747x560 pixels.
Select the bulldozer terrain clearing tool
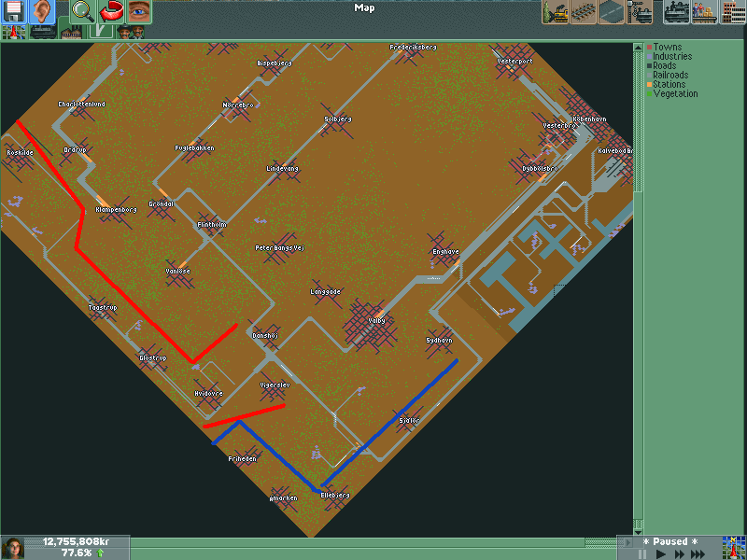(x=556, y=11)
